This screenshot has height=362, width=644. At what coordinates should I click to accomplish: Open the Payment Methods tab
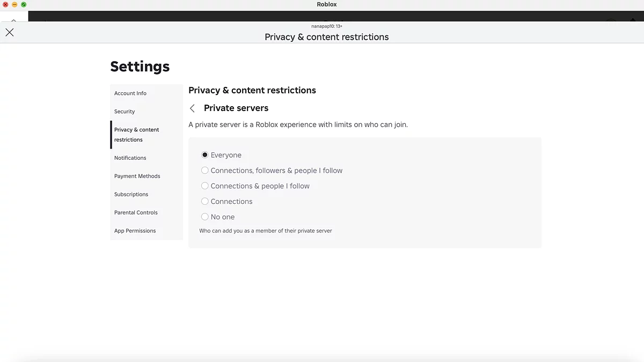[137, 176]
